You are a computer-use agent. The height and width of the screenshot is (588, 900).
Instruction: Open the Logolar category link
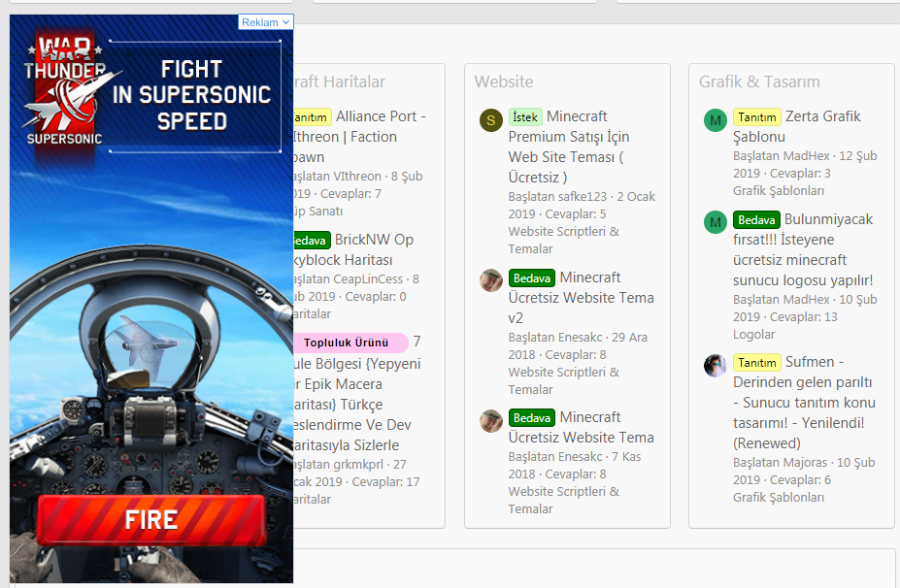coord(753,335)
